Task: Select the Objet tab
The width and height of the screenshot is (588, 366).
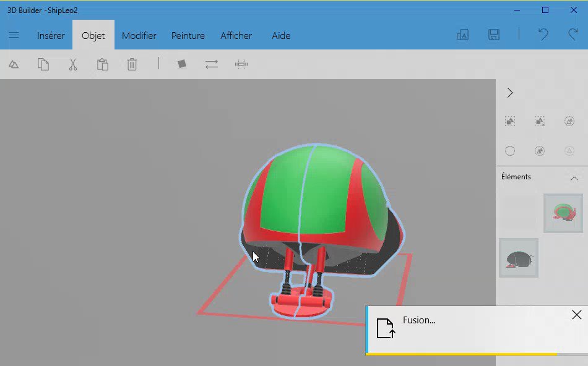Action: pos(93,35)
